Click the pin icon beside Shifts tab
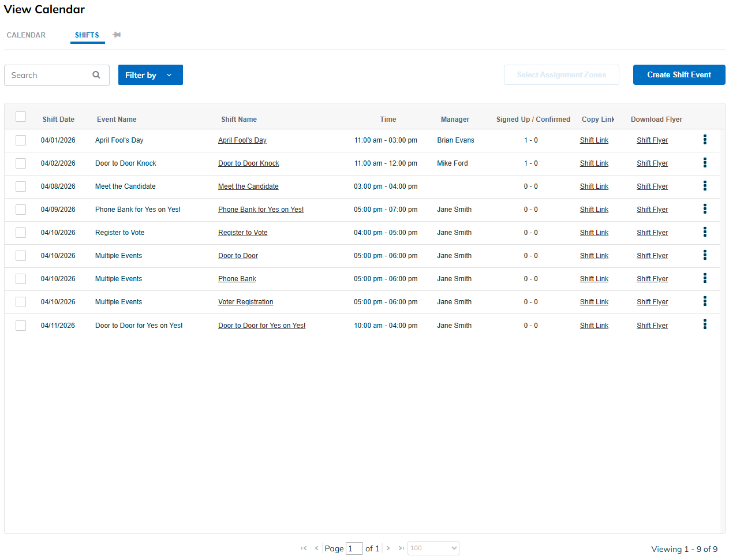729x560 pixels. click(x=117, y=35)
